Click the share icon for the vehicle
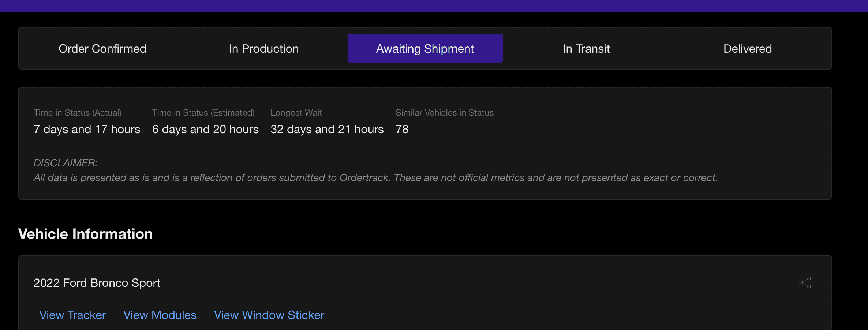This screenshot has width=868, height=330. point(805,282)
